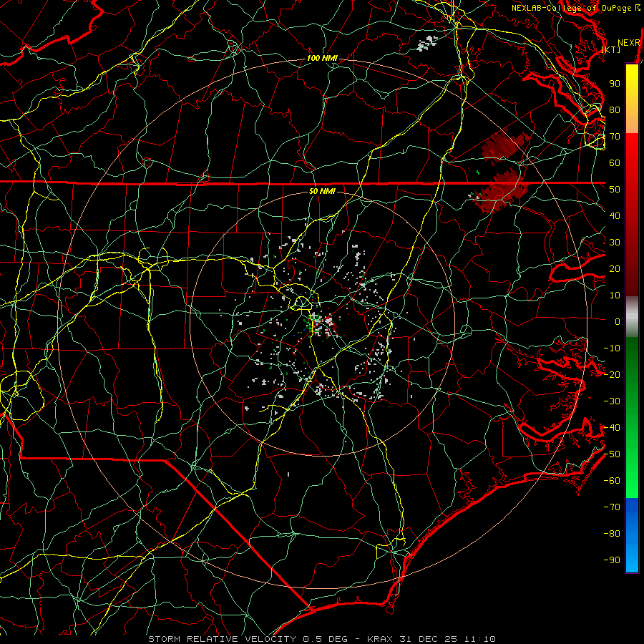The height and width of the screenshot is (644, 644).
Task: Click the "31 DEC 25" date in the footer
Action: (x=429, y=639)
